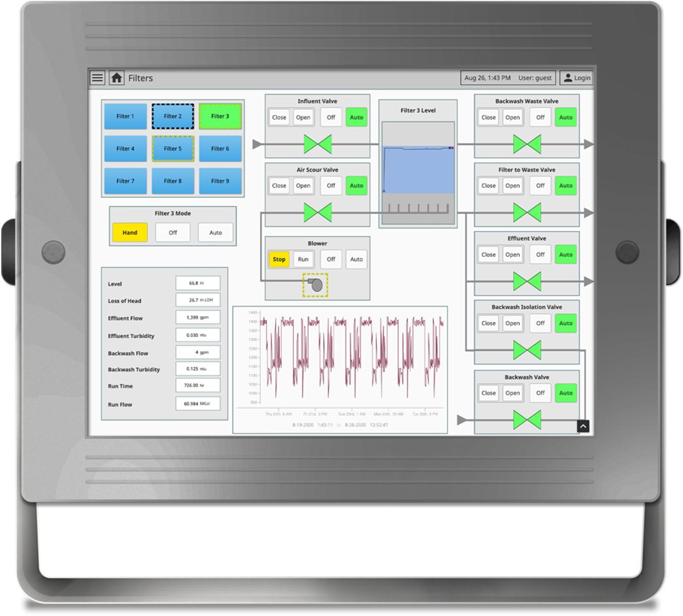Click the Backwash Waste Valve symbol
This screenshot has height=616, width=683.
[x=527, y=144]
